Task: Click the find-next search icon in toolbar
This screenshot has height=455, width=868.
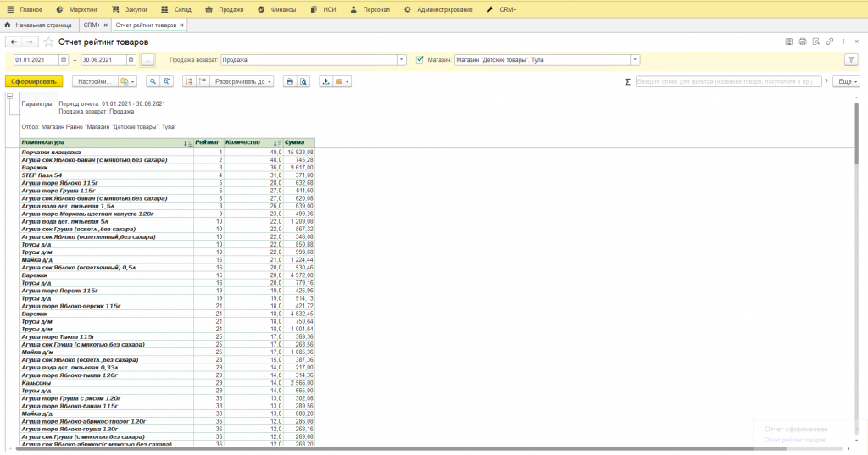Action: [x=167, y=81]
